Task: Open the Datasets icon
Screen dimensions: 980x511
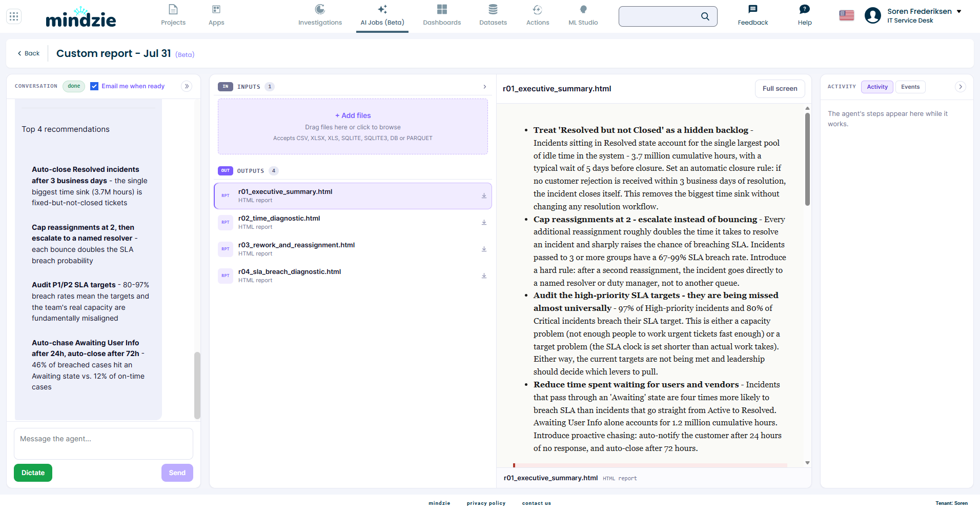Action: pos(493,9)
